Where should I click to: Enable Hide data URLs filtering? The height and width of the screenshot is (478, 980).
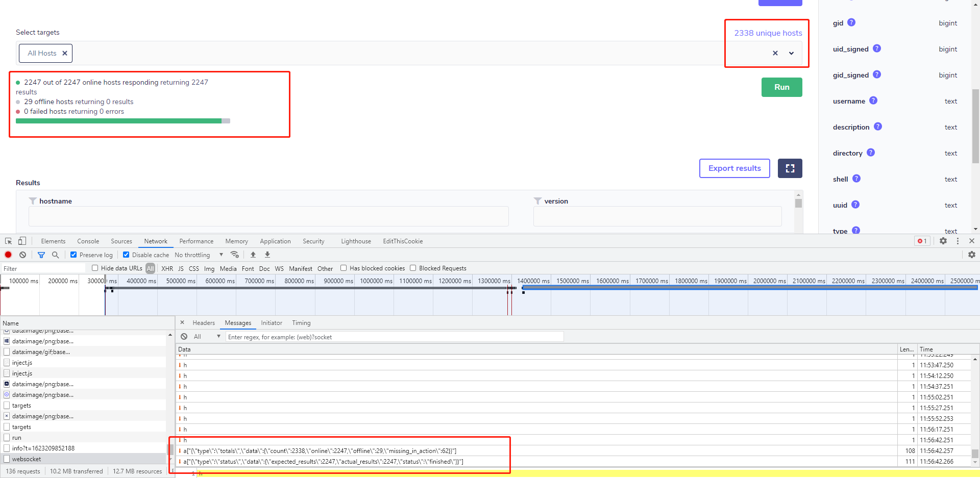[x=95, y=268]
